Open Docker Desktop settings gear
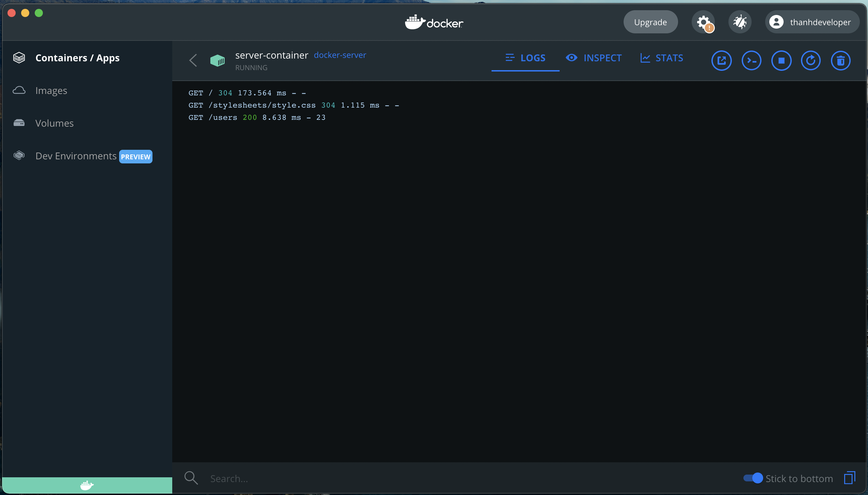Screen dimensions: 868x495 (703, 22)
